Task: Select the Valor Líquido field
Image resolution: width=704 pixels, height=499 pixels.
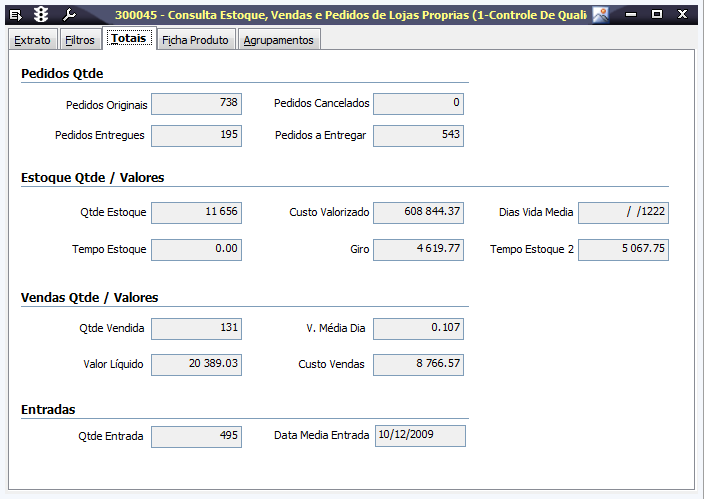Action: pyautogui.click(x=196, y=366)
